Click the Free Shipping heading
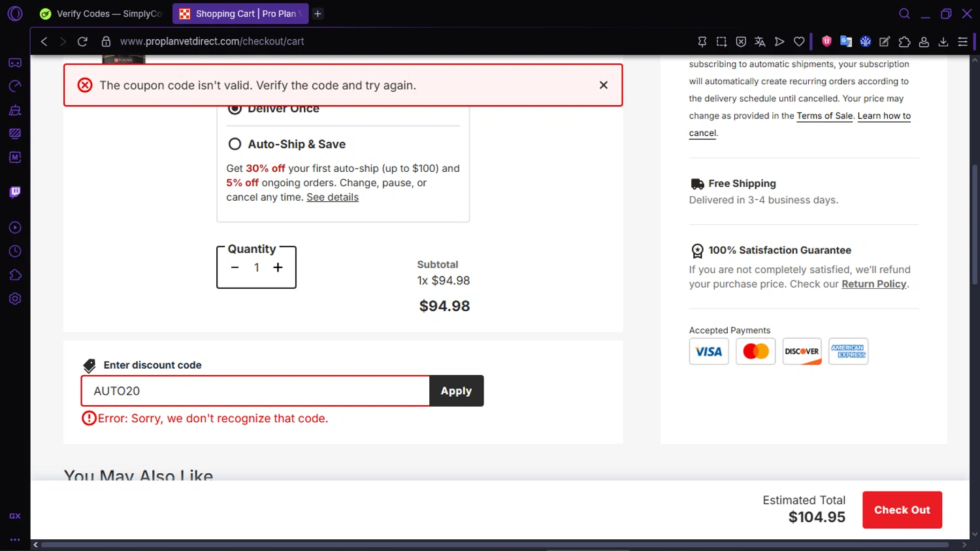Screen dimensions: 980x551 [x=742, y=184]
